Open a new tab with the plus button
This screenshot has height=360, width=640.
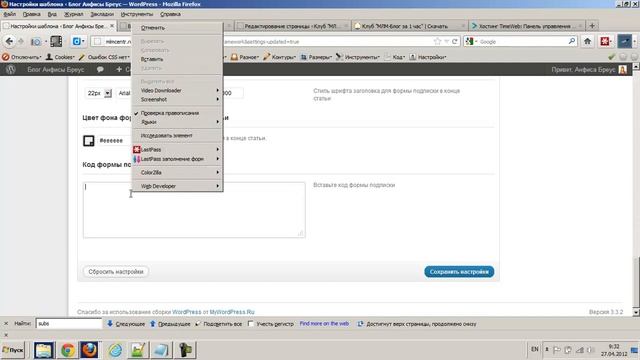(x=592, y=26)
